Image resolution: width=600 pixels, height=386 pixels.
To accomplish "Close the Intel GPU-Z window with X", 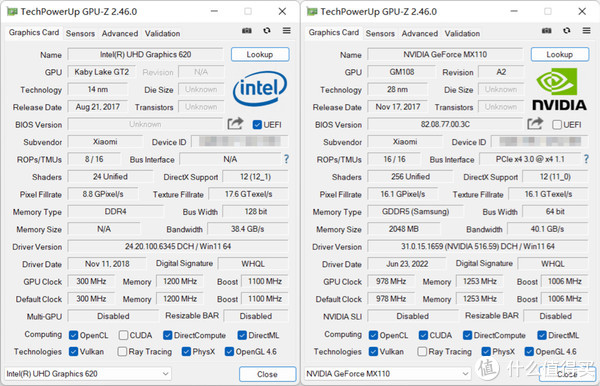I will pyautogui.click(x=282, y=11).
